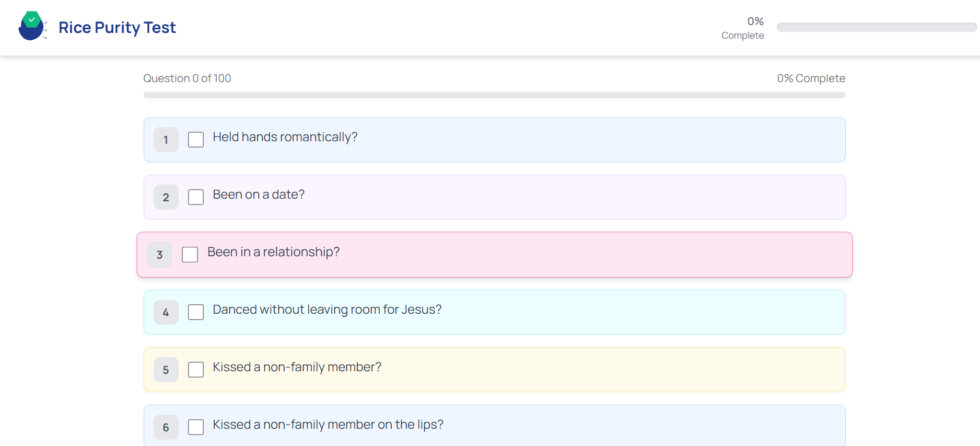Click the 'Kissed a non-family member?' question text
Image resolution: width=980 pixels, height=446 pixels.
click(297, 367)
